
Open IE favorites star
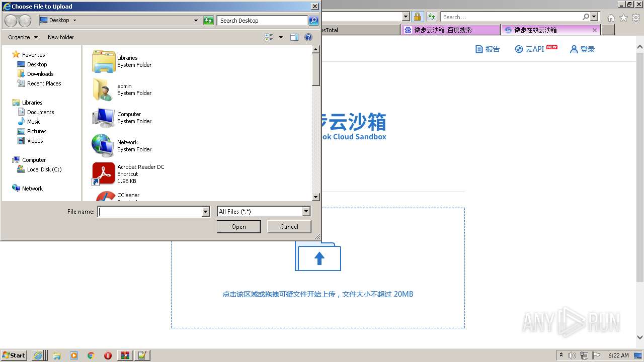click(623, 18)
